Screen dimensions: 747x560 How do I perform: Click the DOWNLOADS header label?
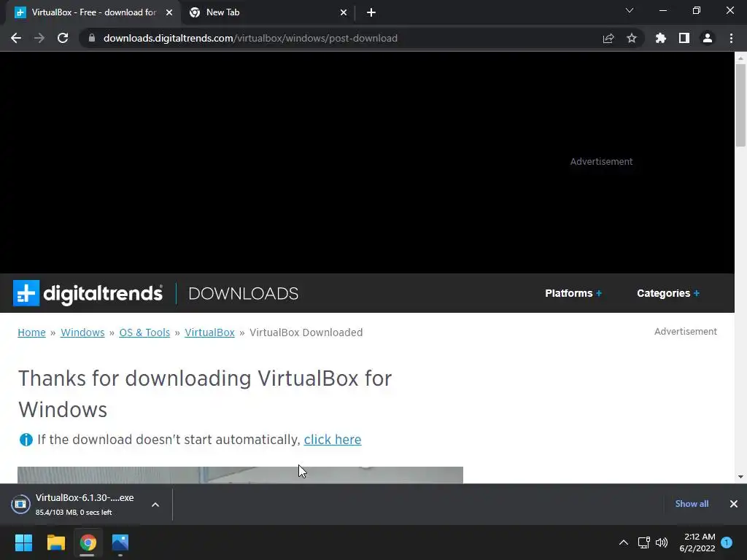tap(244, 293)
